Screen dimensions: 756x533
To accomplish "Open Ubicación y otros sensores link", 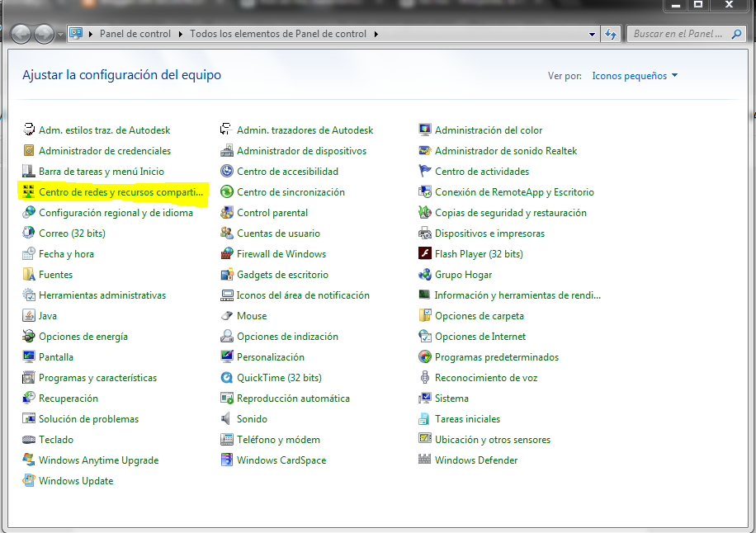I will pyautogui.click(x=493, y=440).
